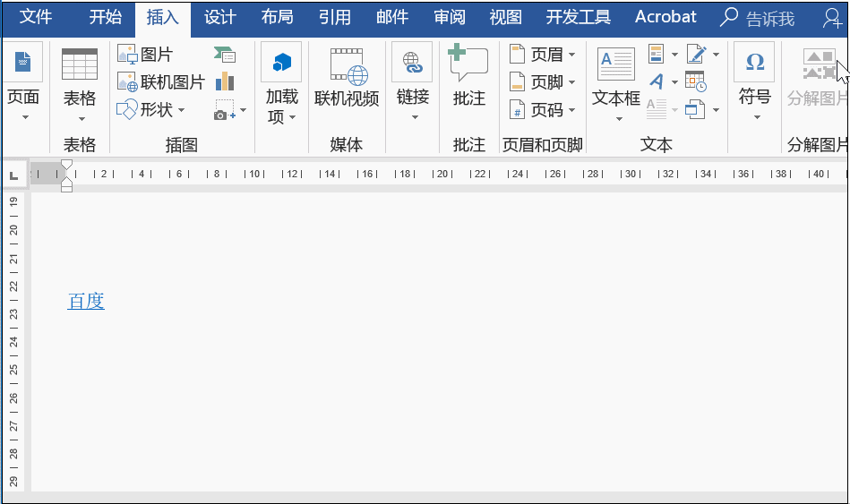Switch to the 邮件 ribbon tab

pos(392,17)
